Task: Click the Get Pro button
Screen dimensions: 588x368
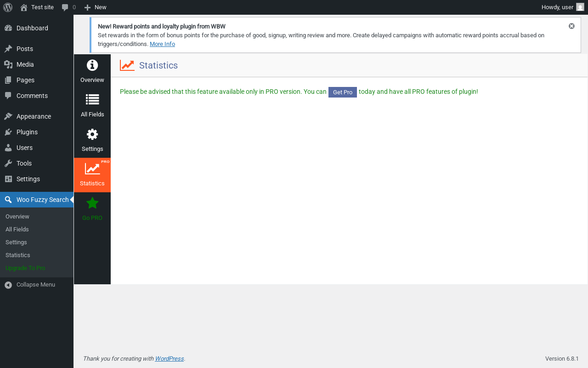Action: [343, 92]
